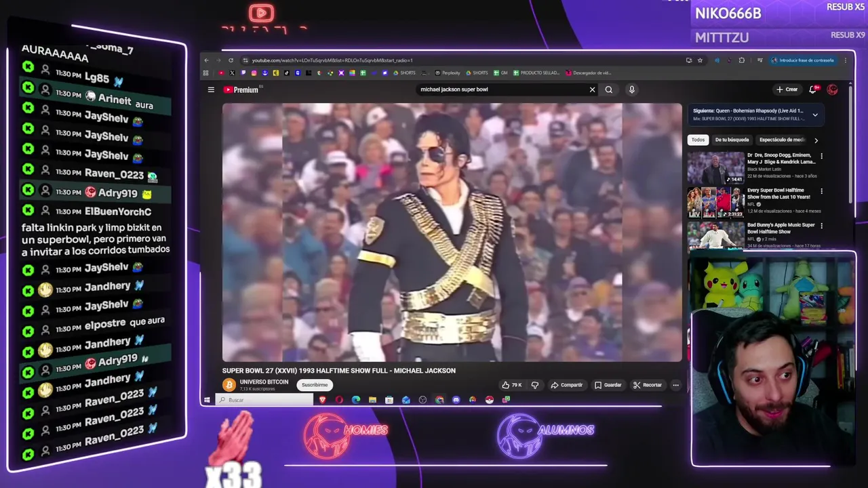868x488 pixels.
Task: Open the Windows Start menu
Action: 207,400
